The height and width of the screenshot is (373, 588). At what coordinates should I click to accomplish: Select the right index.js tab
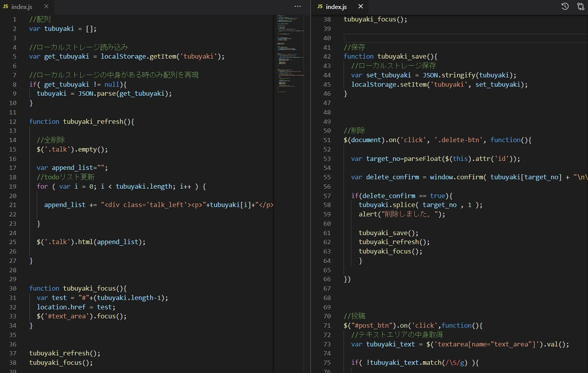pyautogui.click(x=336, y=7)
